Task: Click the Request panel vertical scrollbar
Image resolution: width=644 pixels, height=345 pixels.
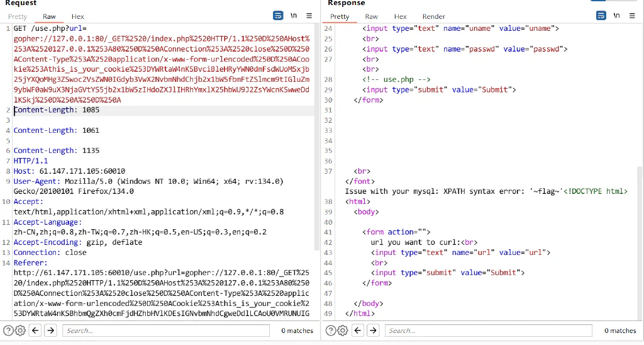Action: coord(317,136)
